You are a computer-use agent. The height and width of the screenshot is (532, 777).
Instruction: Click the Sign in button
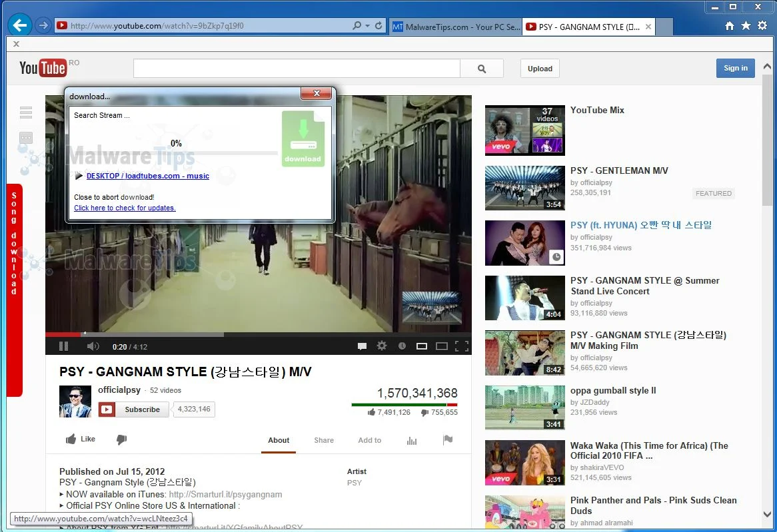click(x=736, y=68)
